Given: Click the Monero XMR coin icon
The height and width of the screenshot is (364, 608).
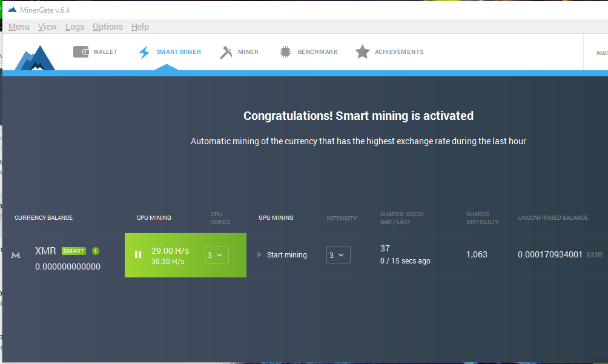Looking at the screenshot, I should 16,256.
